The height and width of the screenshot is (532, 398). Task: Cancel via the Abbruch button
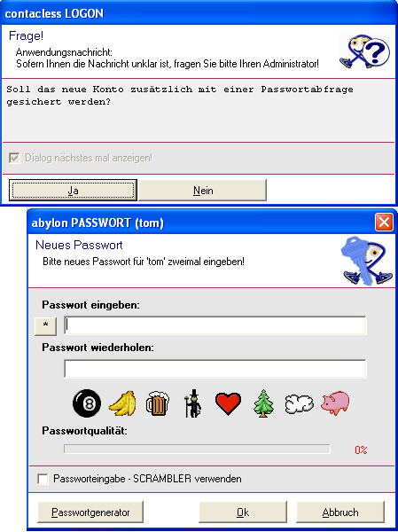tap(340, 512)
